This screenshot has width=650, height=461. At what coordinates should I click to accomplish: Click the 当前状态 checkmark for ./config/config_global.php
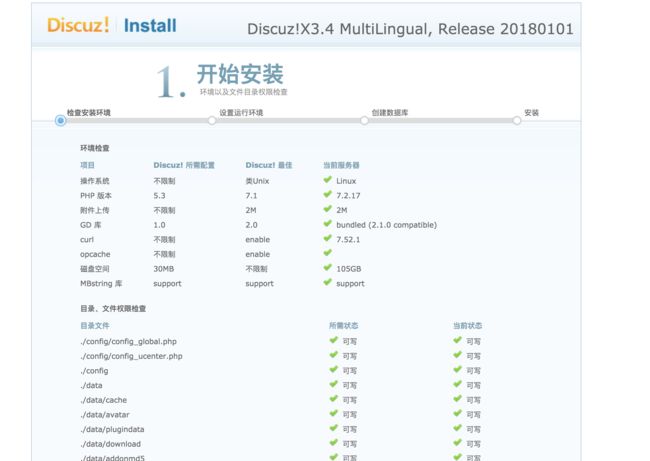tap(458, 340)
